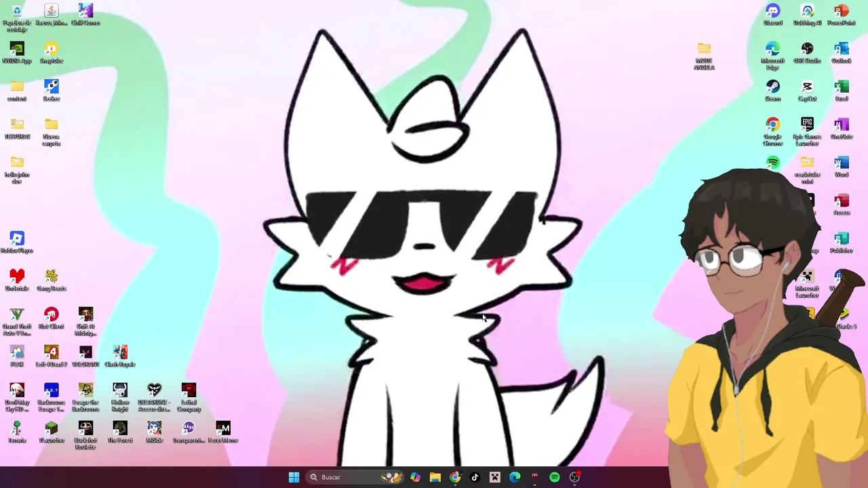Viewport: 868px width, 488px height.
Task: Launch the Discord desktop shortcut
Action: point(773,15)
